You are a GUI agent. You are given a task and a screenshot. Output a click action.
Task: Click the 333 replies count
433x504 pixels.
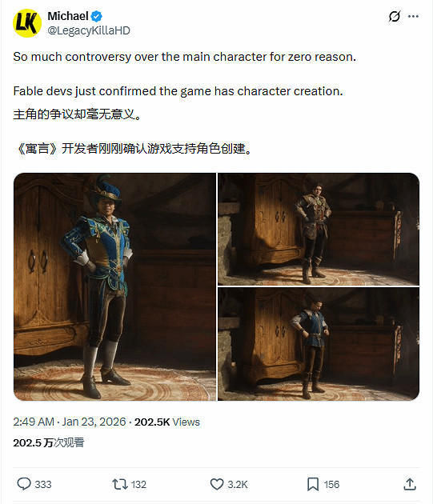43,484
